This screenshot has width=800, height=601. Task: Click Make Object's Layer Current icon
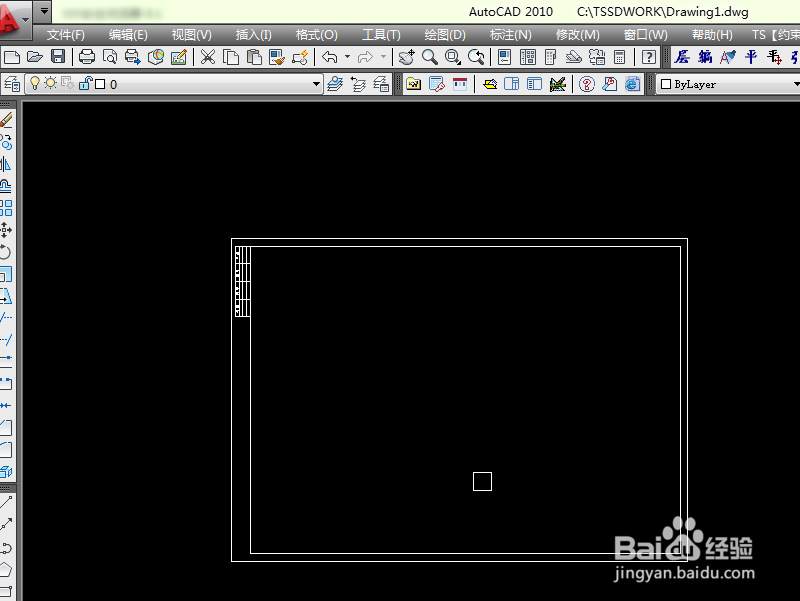click(x=335, y=84)
